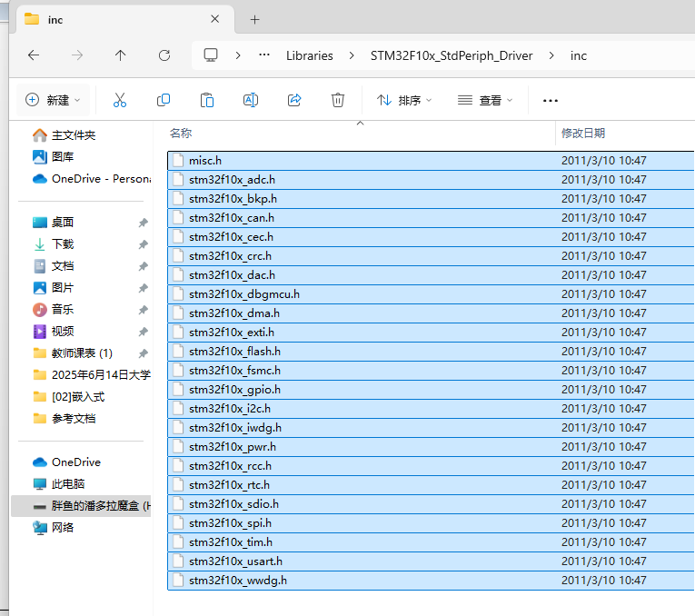The image size is (695, 616).
Task: Click STM32F10x_StdPeriph_Driver in the address bar
Action: [x=452, y=55]
